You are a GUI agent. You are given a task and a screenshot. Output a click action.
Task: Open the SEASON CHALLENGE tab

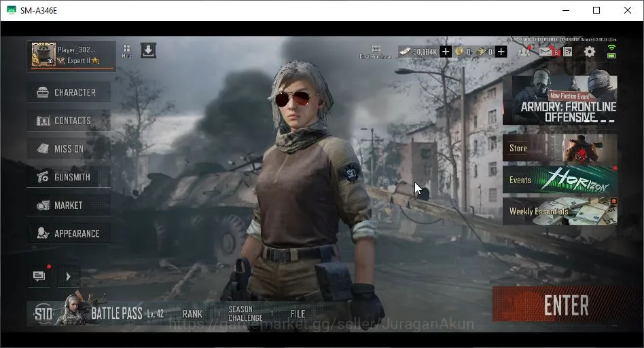point(245,313)
